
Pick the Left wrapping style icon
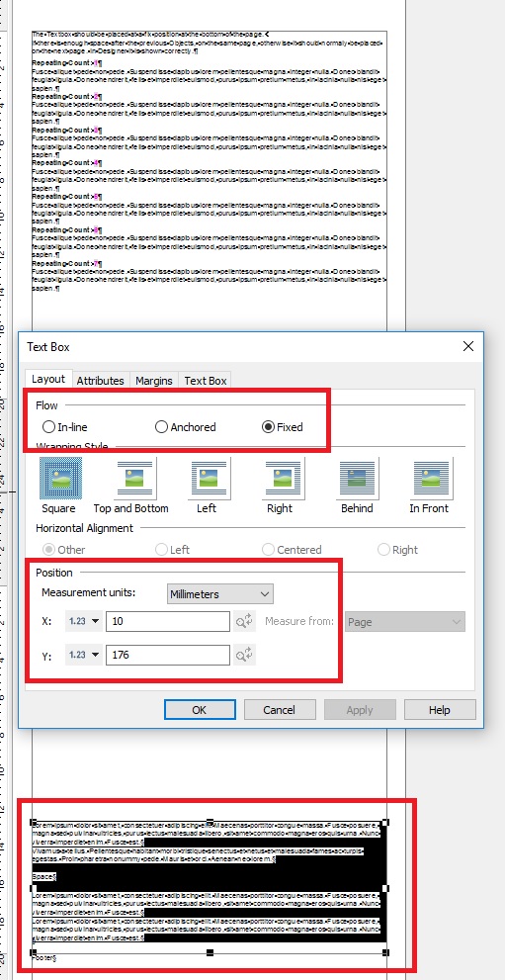coord(210,478)
